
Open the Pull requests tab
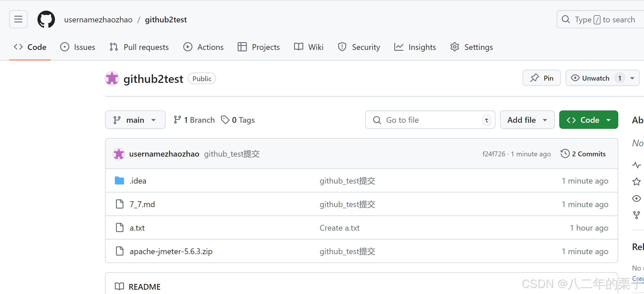coord(139,47)
